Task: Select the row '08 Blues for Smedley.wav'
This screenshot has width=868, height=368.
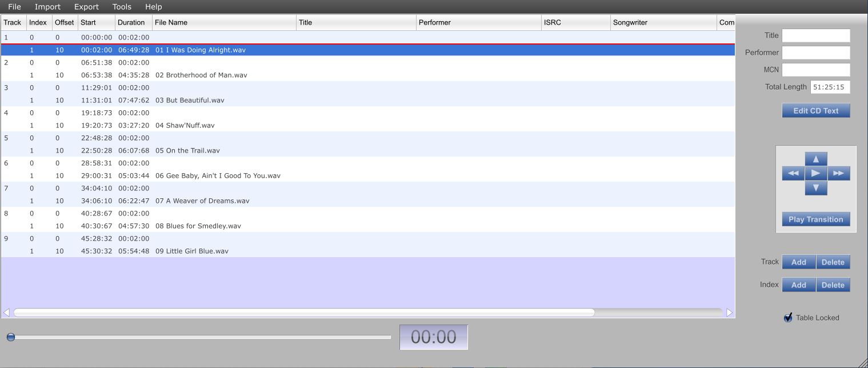Action: click(368, 226)
